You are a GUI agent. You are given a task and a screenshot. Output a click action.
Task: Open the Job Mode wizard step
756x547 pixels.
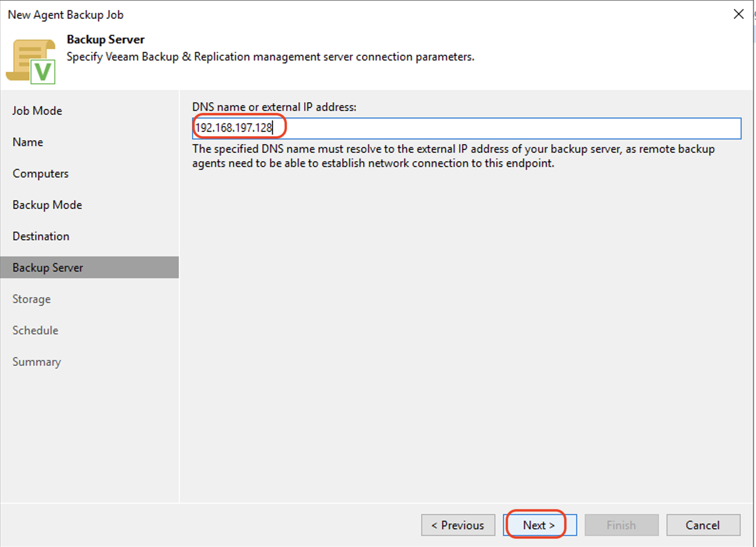(x=37, y=110)
